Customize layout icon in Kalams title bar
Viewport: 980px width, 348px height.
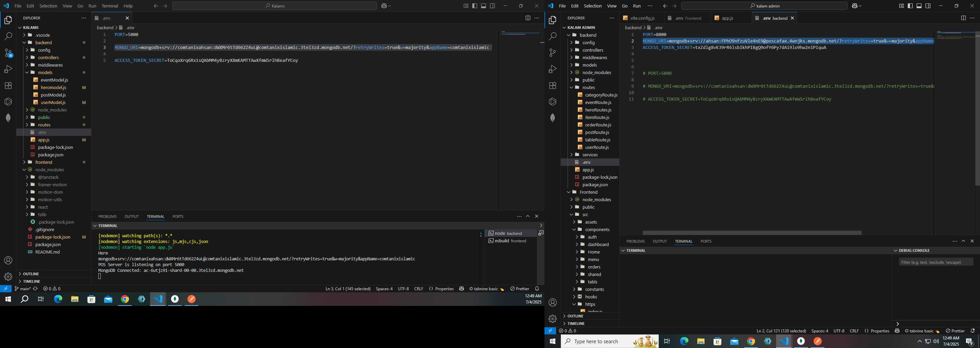tap(465, 6)
